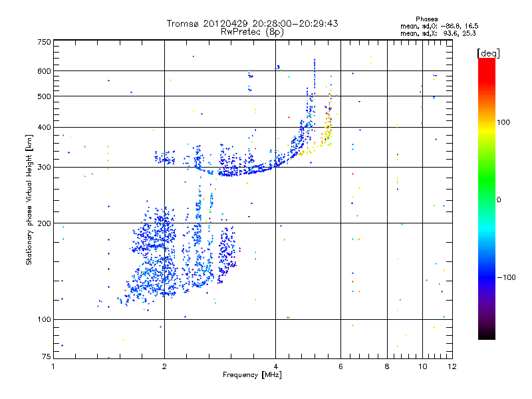Click the y-axis tick label '200'

44,223
